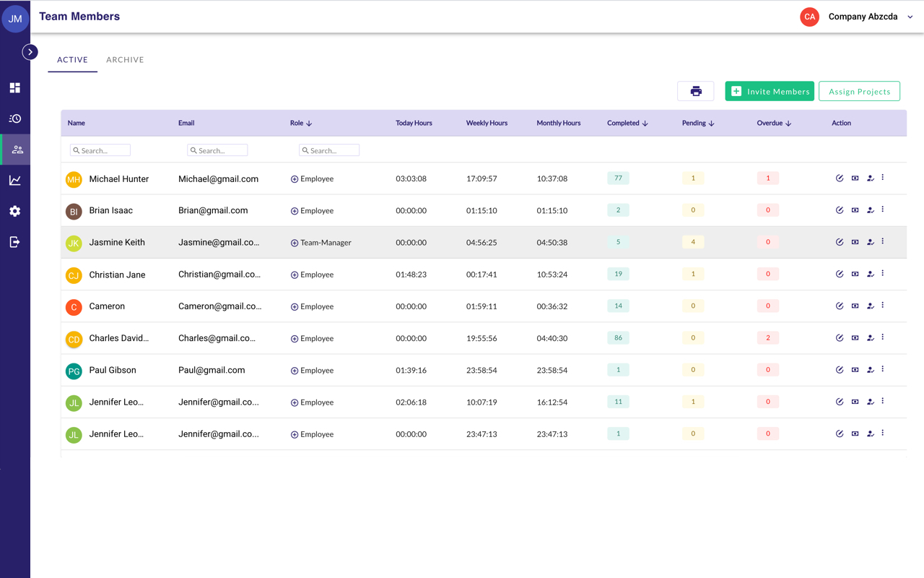The width and height of the screenshot is (924, 578).
Task: Open the reports chart icon in sidebar
Action: [x=14, y=181]
